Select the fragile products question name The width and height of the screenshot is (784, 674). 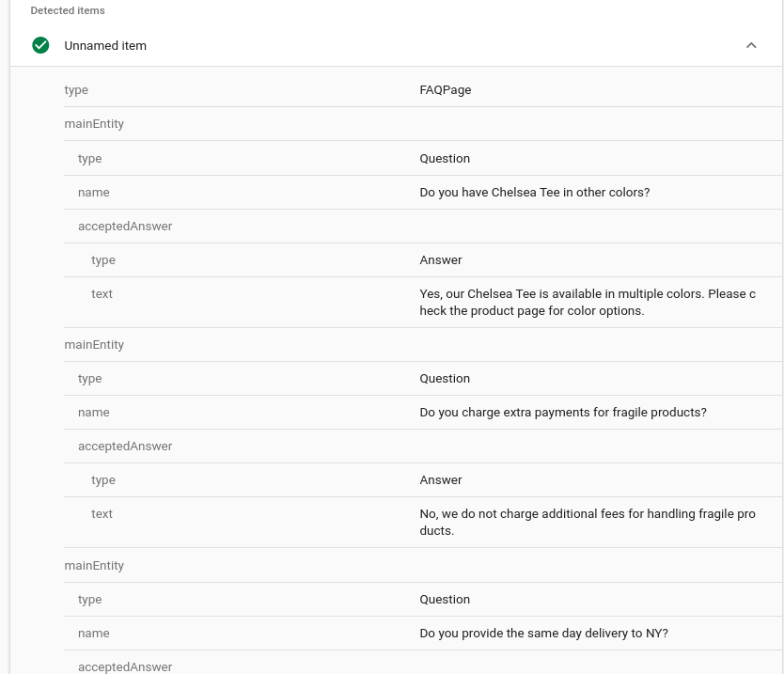click(x=562, y=412)
